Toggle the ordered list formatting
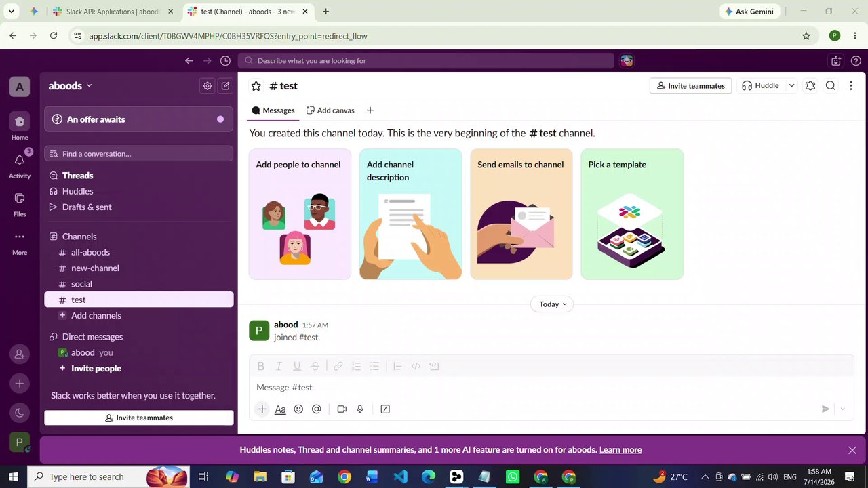 click(x=356, y=367)
